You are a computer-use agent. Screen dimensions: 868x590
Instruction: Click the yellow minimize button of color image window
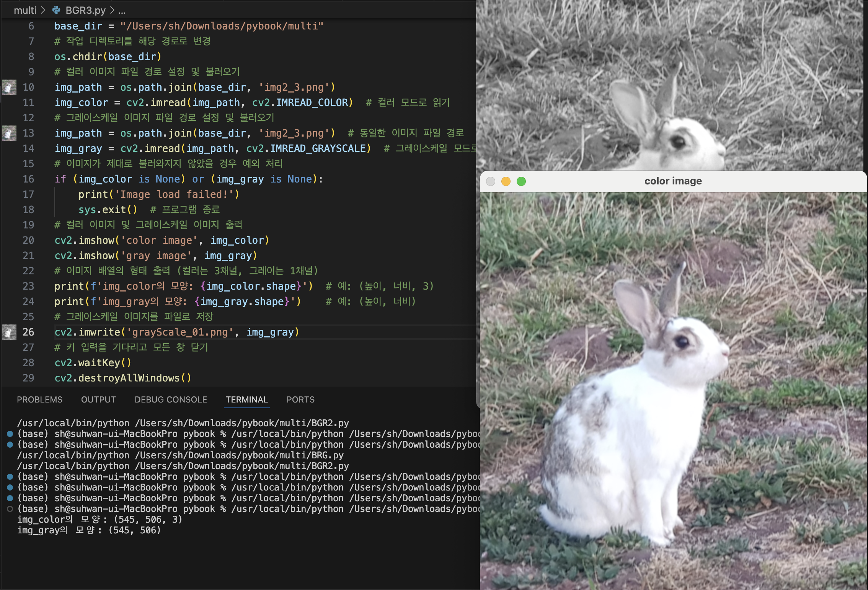506,181
